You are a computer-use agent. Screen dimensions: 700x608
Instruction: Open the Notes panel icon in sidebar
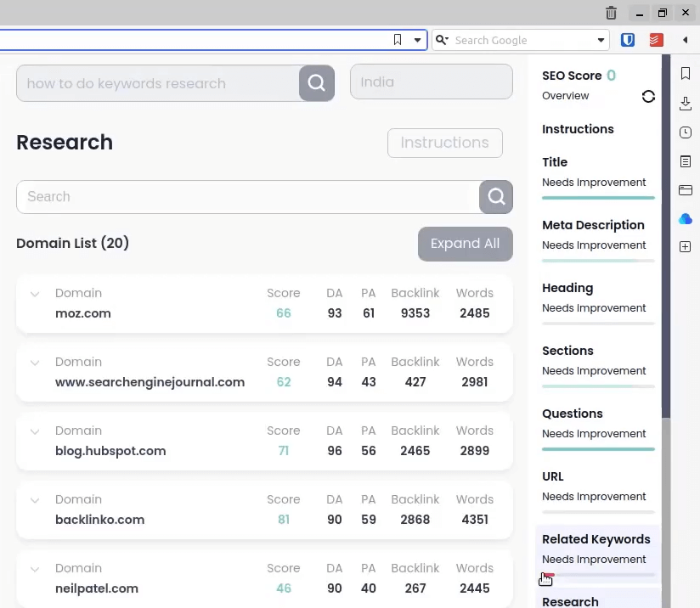click(x=686, y=161)
